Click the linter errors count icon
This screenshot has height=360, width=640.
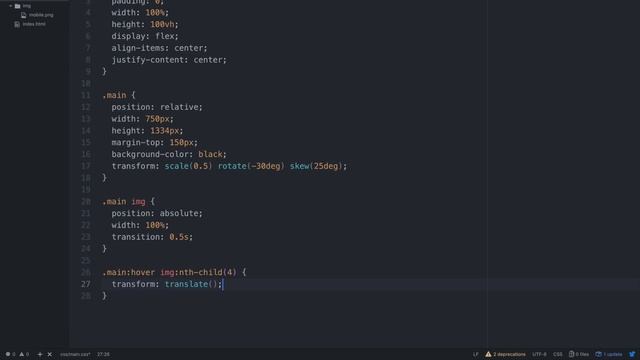point(8,354)
